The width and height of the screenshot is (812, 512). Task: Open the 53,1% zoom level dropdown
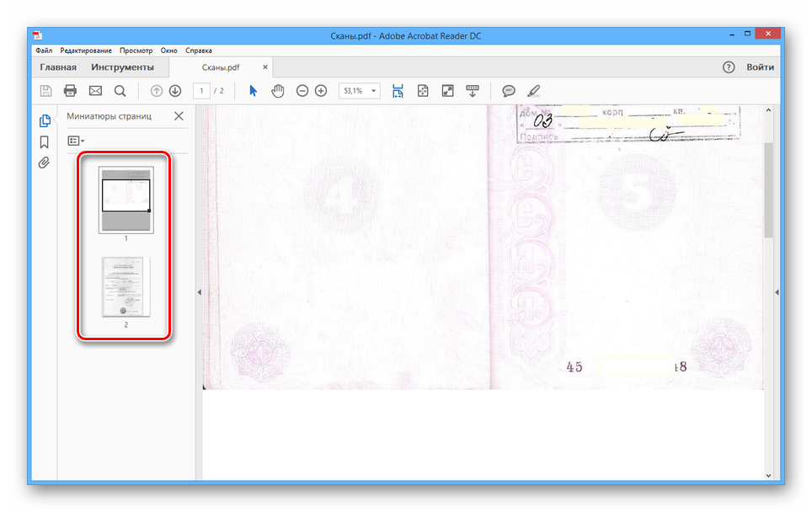pos(360,91)
